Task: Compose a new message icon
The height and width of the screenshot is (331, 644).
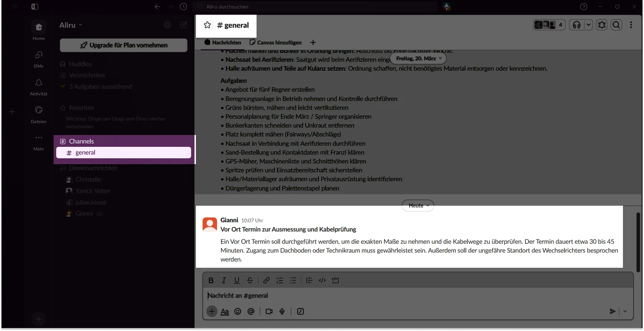Action: point(183,25)
